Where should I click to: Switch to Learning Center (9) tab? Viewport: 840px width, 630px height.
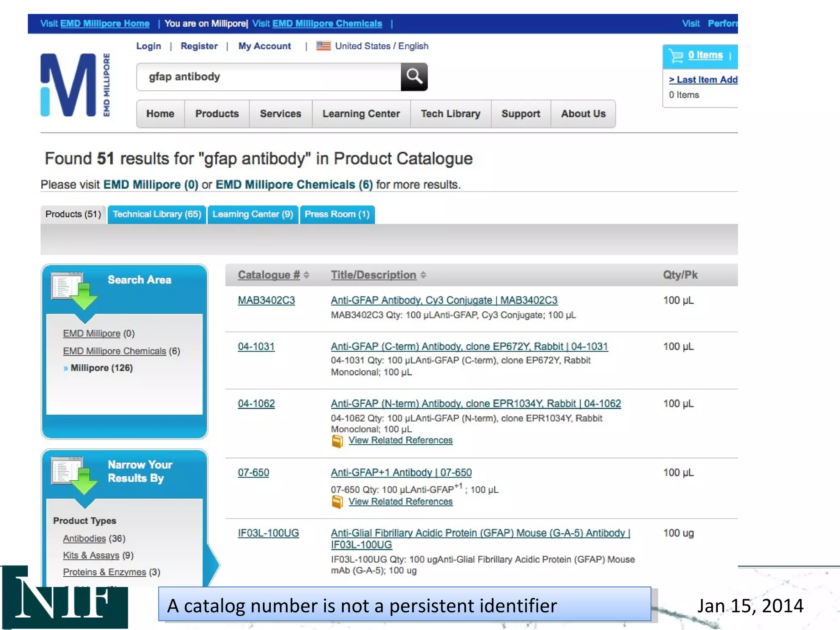click(x=253, y=215)
